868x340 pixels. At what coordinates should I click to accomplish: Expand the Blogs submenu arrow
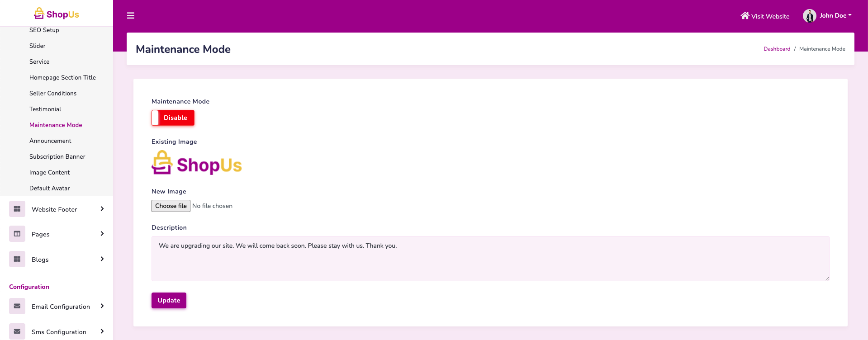click(102, 259)
